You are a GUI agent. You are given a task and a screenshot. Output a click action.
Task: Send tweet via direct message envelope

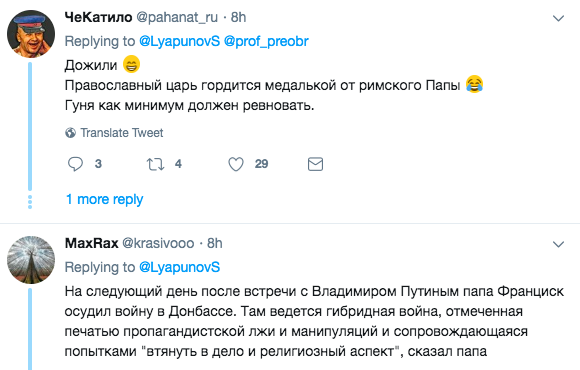[x=316, y=164]
